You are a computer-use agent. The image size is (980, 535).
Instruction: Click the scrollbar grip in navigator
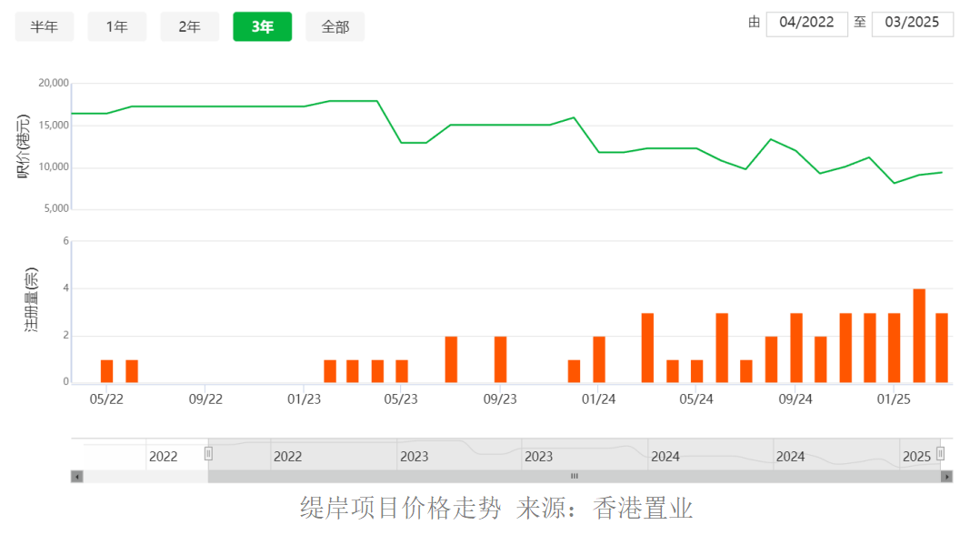(x=575, y=476)
